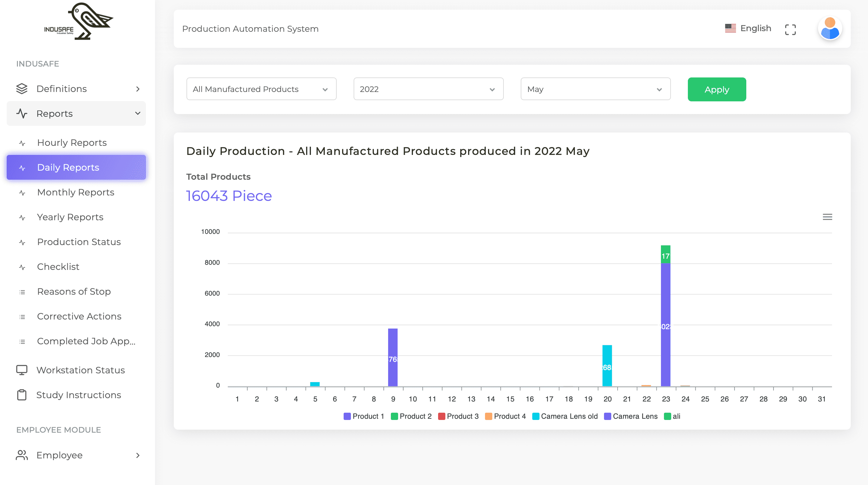Image resolution: width=868 pixels, height=485 pixels.
Task: Click the fullscreen toggle icon
Action: click(790, 29)
